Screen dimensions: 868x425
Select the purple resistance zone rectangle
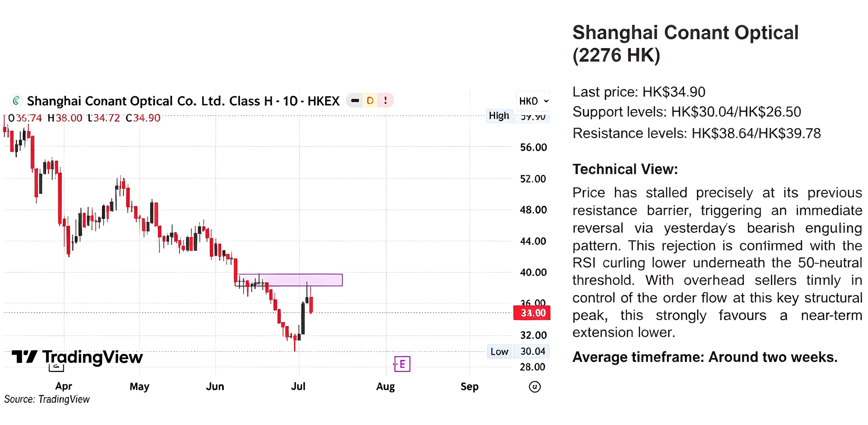290,280
